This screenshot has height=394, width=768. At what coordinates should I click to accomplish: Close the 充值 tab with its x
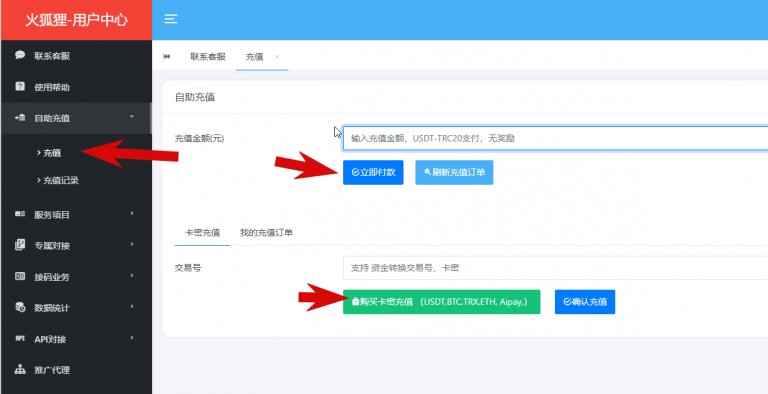point(277,57)
